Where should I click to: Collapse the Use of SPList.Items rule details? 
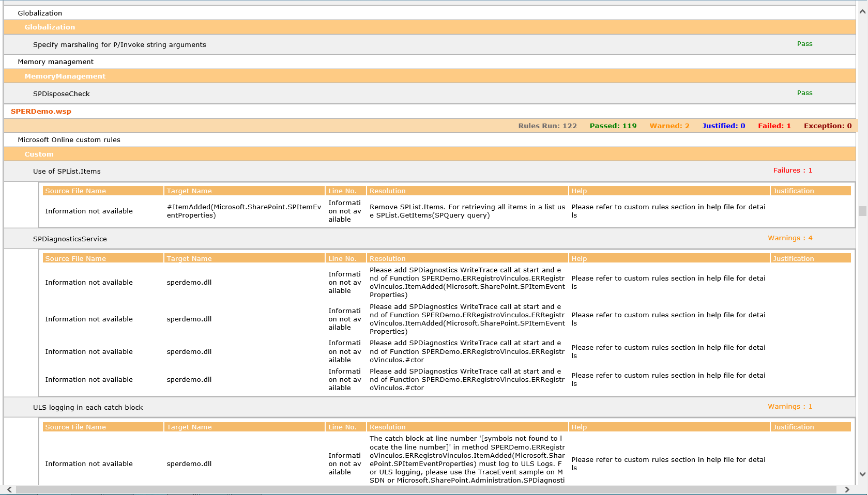67,171
